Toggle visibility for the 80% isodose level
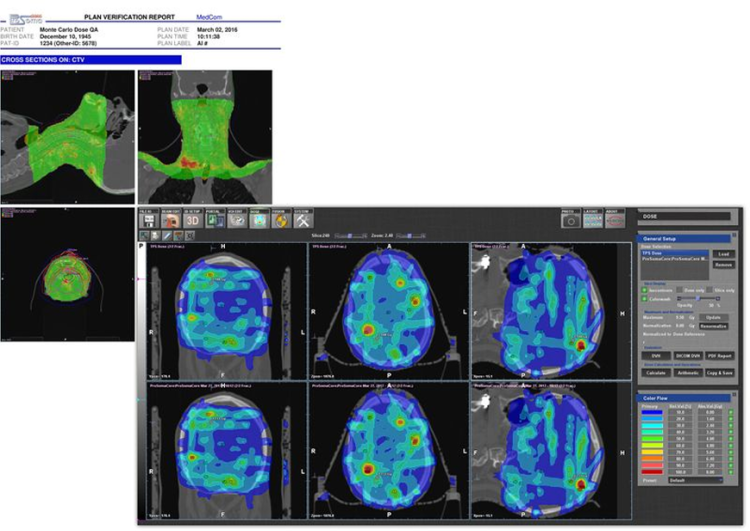 tap(731, 459)
